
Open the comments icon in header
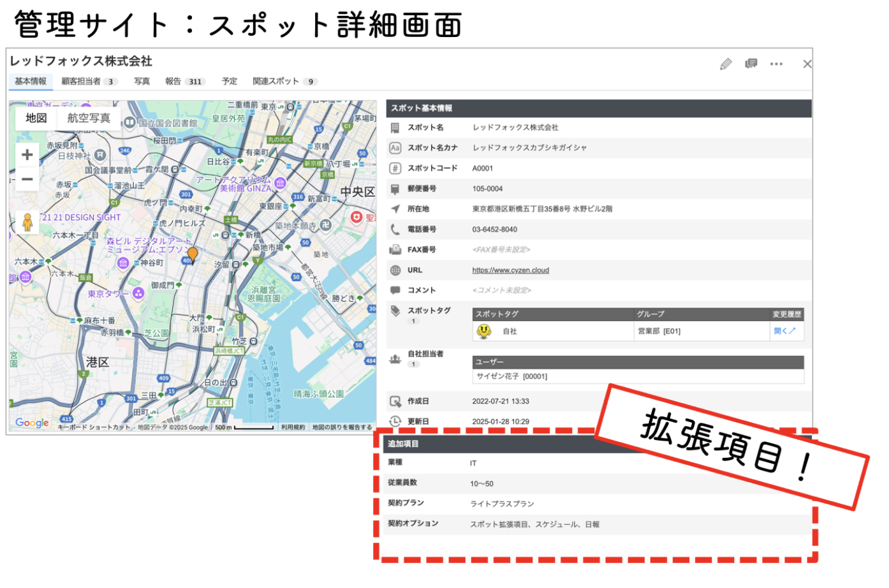(751, 63)
